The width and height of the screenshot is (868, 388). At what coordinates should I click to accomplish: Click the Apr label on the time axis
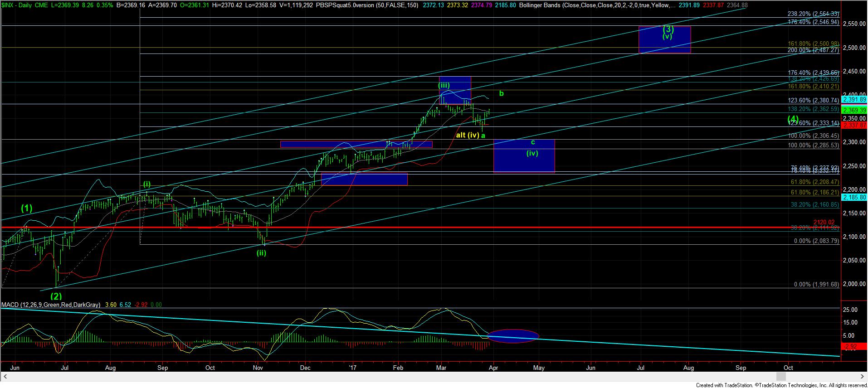pyautogui.click(x=493, y=368)
